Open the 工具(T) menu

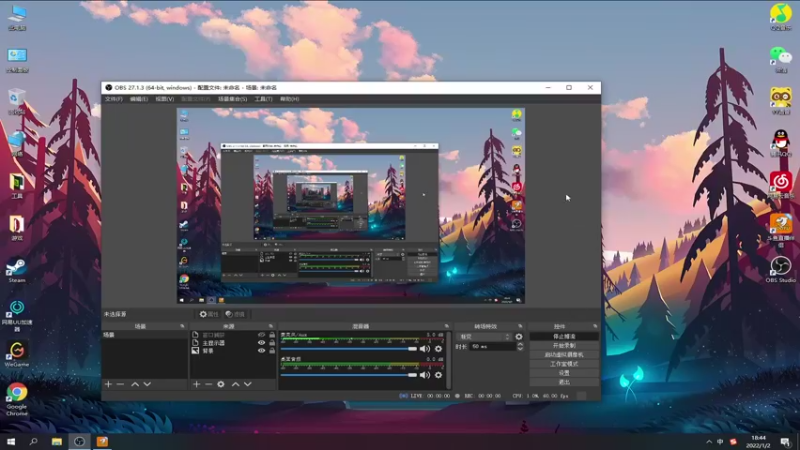click(263, 99)
